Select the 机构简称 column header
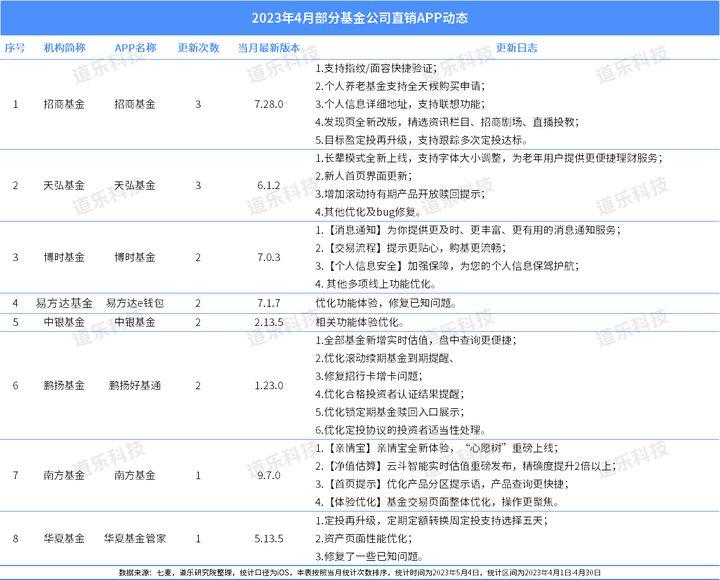This screenshot has width=720, height=580. pyautogui.click(x=64, y=48)
